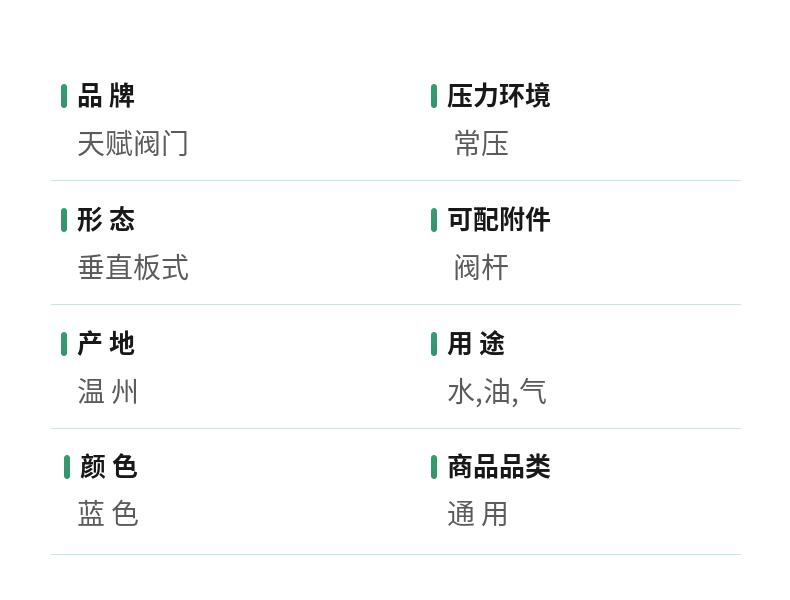Click the green bar marker beside 压力环境

pyautogui.click(x=434, y=96)
